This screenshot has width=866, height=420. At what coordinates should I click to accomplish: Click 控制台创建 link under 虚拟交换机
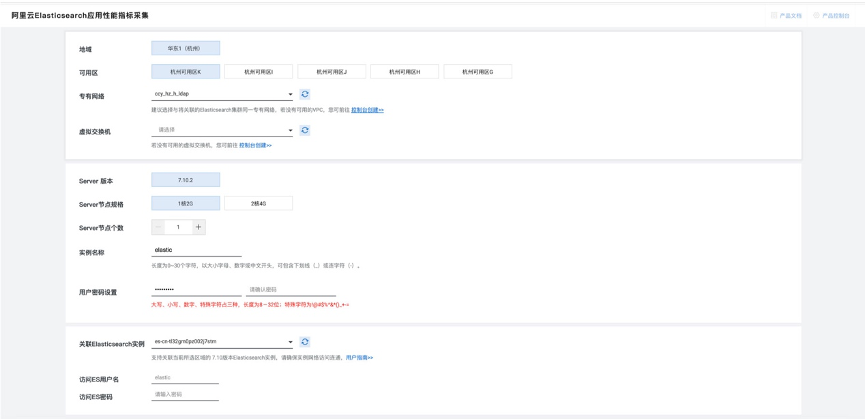point(255,145)
